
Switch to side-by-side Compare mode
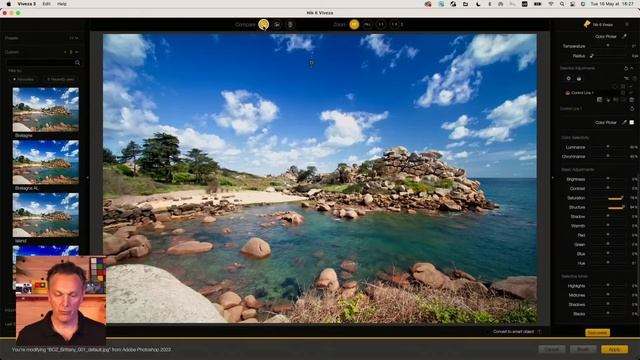point(290,24)
